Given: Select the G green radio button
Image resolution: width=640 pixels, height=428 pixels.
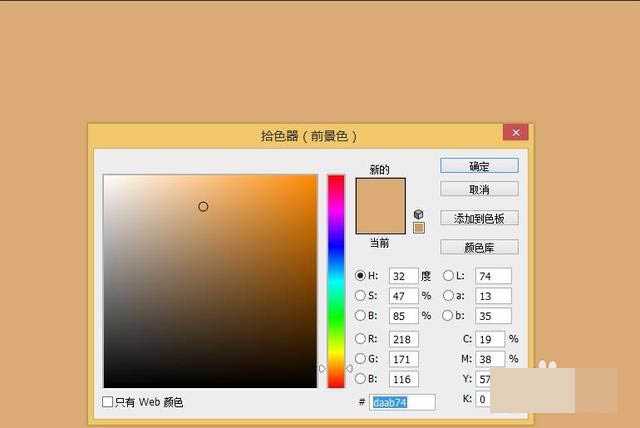Looking at the screenshot, I should click(361, 359).
